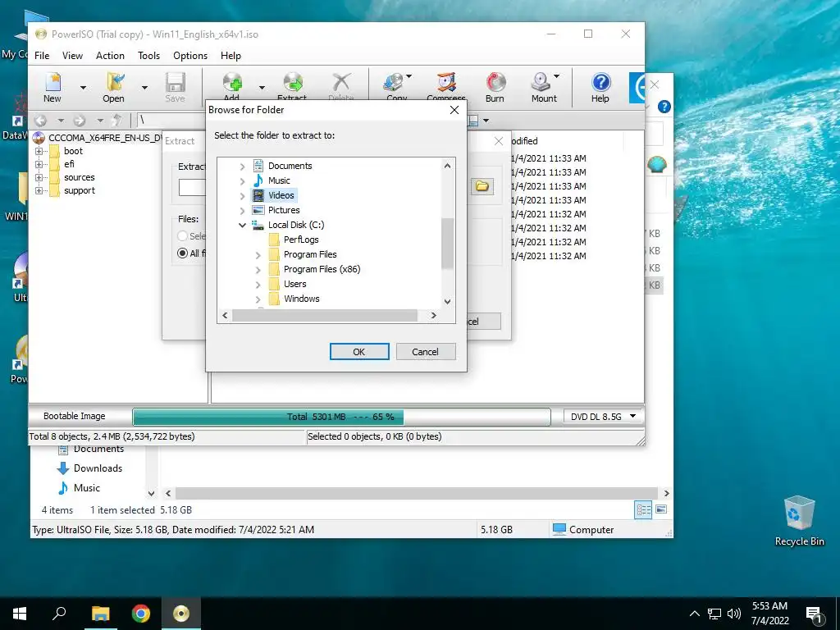Open the Windows Start menu
This screenshot has height=630, width=840.
coord(20,614)
